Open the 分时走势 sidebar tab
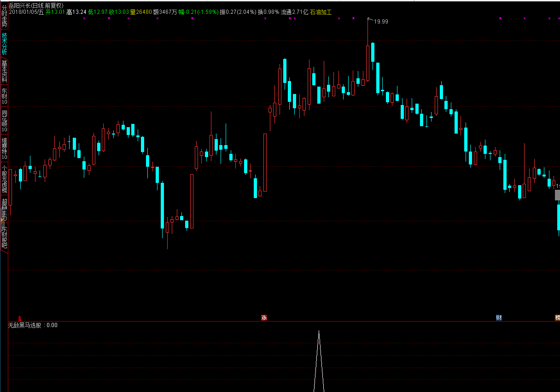This screenshot has height=392, width=560. click(4, 16)
